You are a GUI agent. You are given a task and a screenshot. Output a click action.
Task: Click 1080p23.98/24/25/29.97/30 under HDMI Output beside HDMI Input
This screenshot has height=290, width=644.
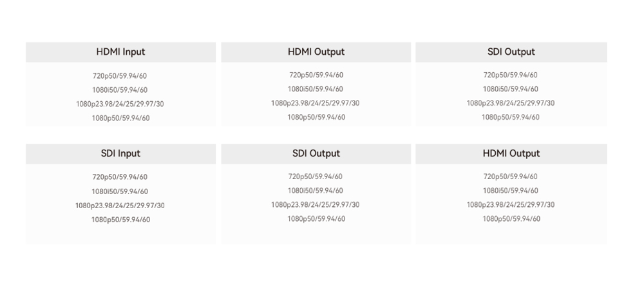pos(316,103)
